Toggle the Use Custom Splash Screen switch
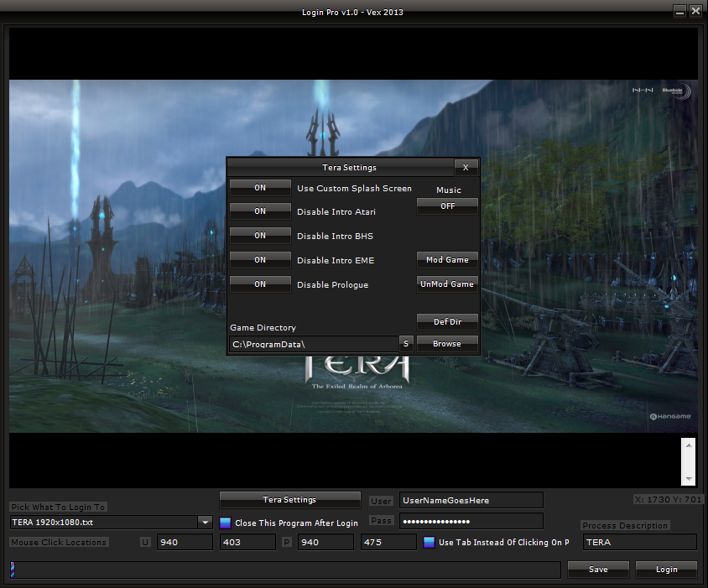The width and height of the screenshot is (708, 588). (260, 188)
